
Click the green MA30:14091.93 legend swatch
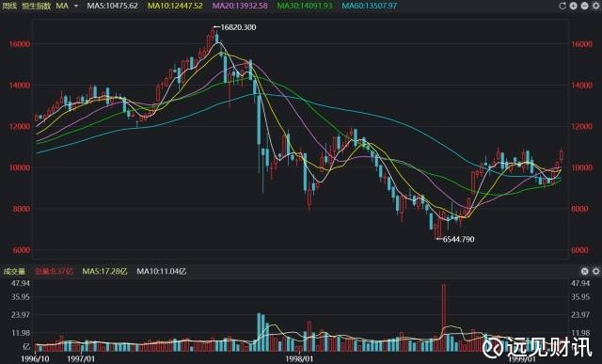(x=305, y=6)
